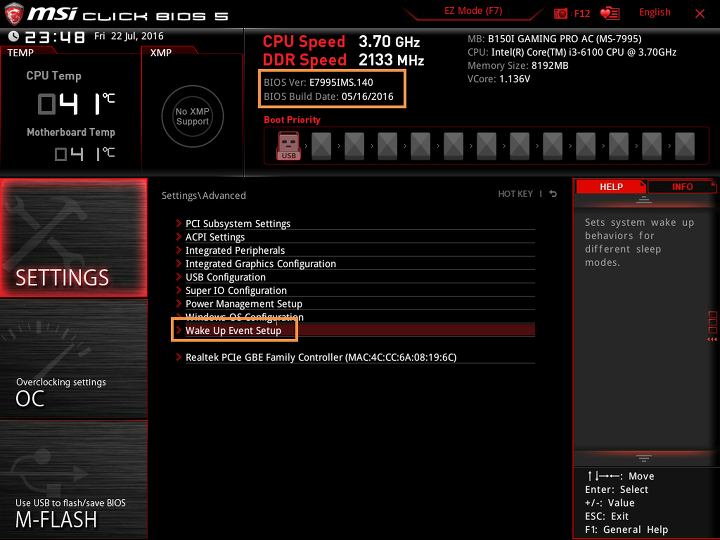Click the F12 screenshot camera icon
720x540 pixels.
pos(560,13)
